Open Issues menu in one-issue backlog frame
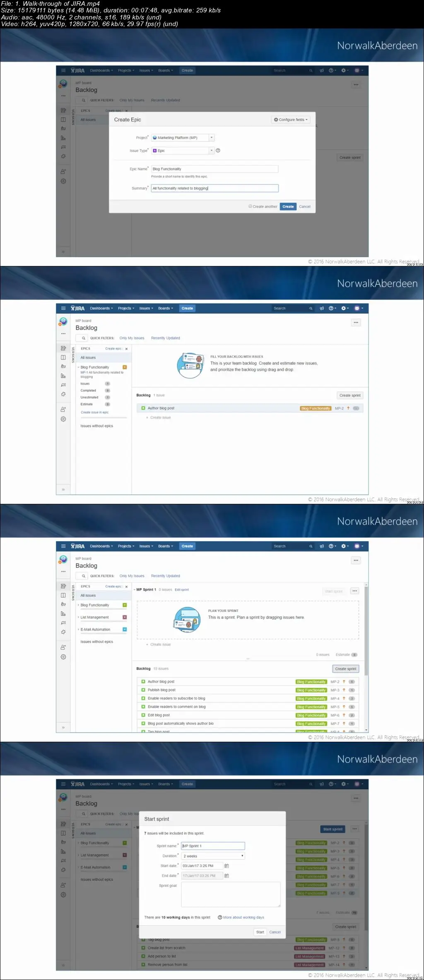This screenshot has width=424, height=980. (146, 308)
